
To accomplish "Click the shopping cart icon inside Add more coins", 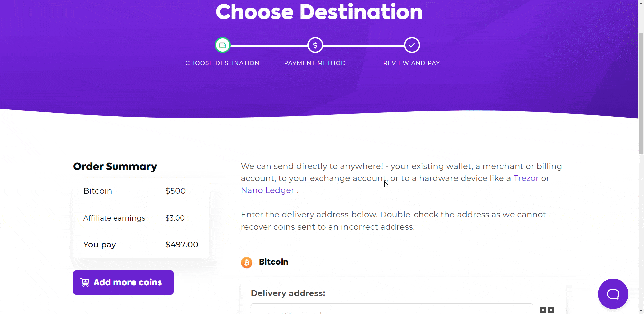I will (x=85, y=282).
